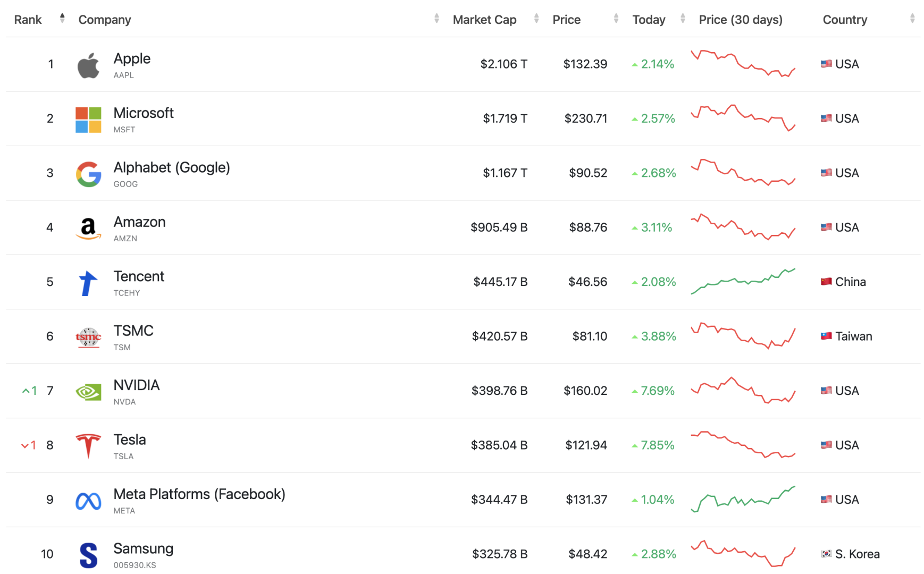This screenshot has height=574, width=924.
Task: Click Apple's market cap $2.106 T
Action: point(503,64)
